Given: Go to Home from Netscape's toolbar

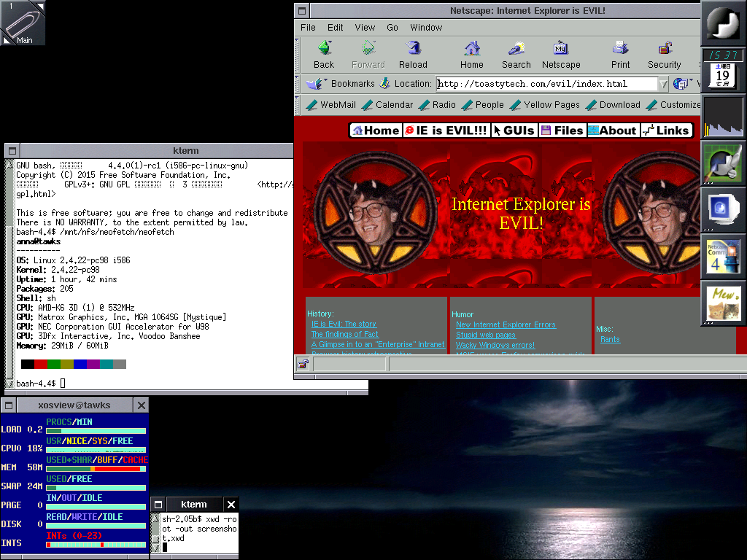Looking at the screenshot, I should click(x=472, y=55).
